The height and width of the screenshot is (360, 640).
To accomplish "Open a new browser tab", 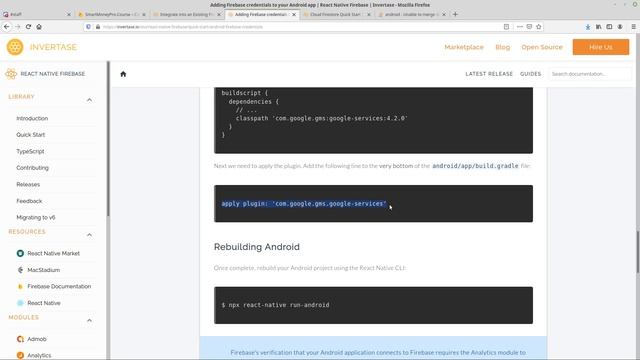I will [x=455, y=14].
